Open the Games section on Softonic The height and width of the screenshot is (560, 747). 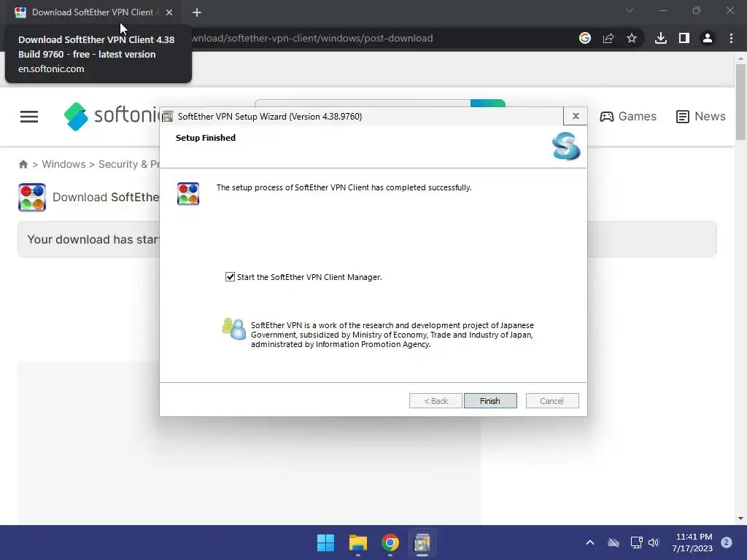[x=628, y=116]
